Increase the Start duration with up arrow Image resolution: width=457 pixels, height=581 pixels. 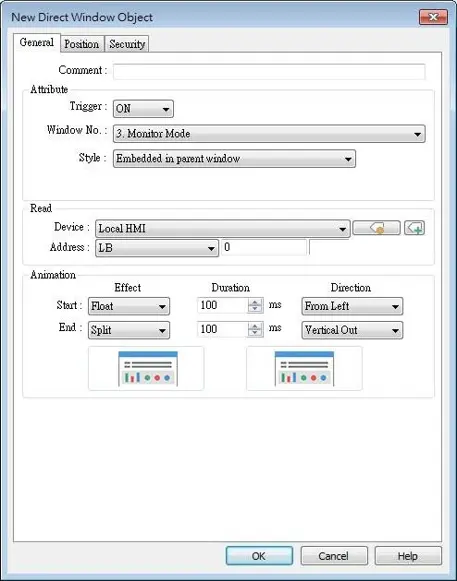point(255,302)
